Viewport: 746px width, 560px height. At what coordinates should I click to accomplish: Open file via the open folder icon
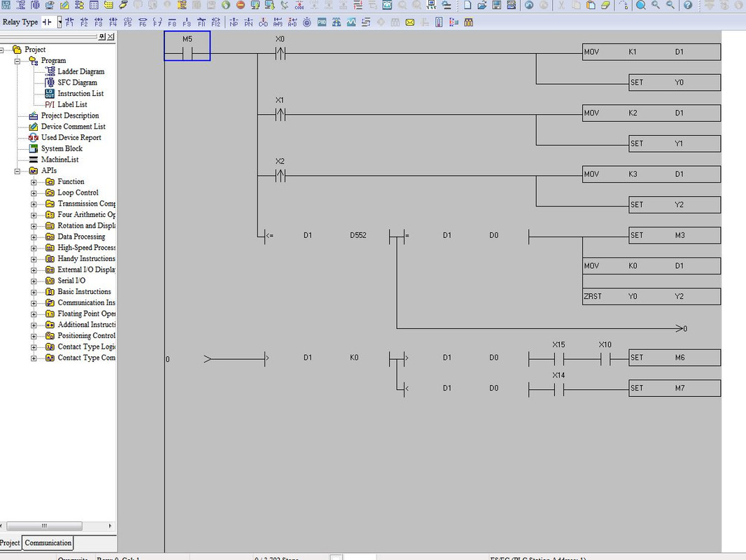[482, 5]
